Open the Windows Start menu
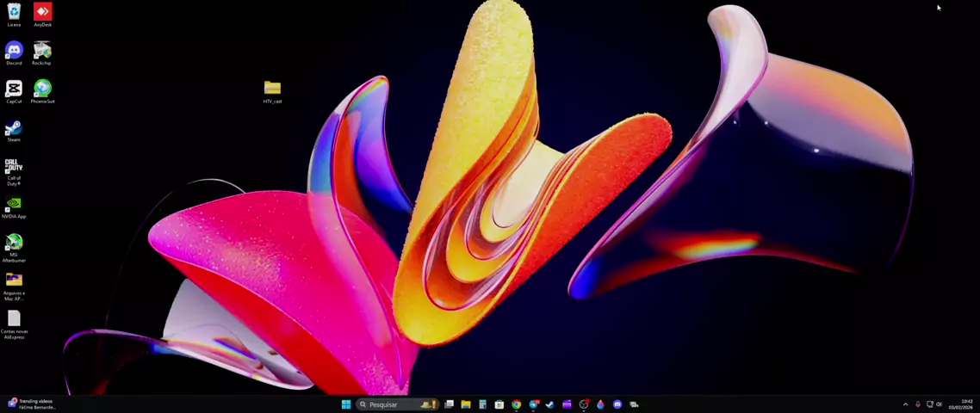The height and width of the screenshot is (413, 980). (x=346, y=404)
